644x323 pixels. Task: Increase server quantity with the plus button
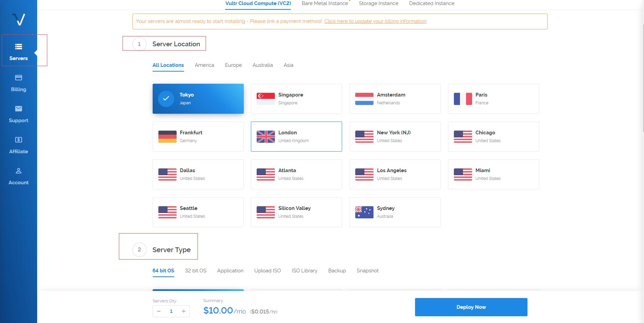tap(183, 311)
